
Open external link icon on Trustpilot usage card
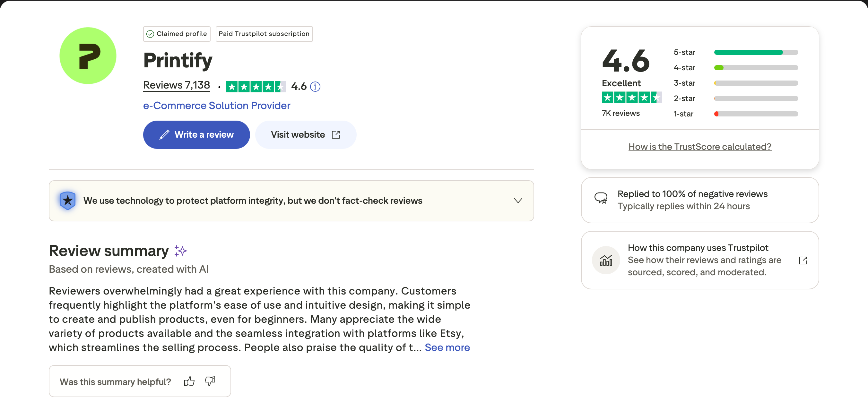(x=803, y=260)
